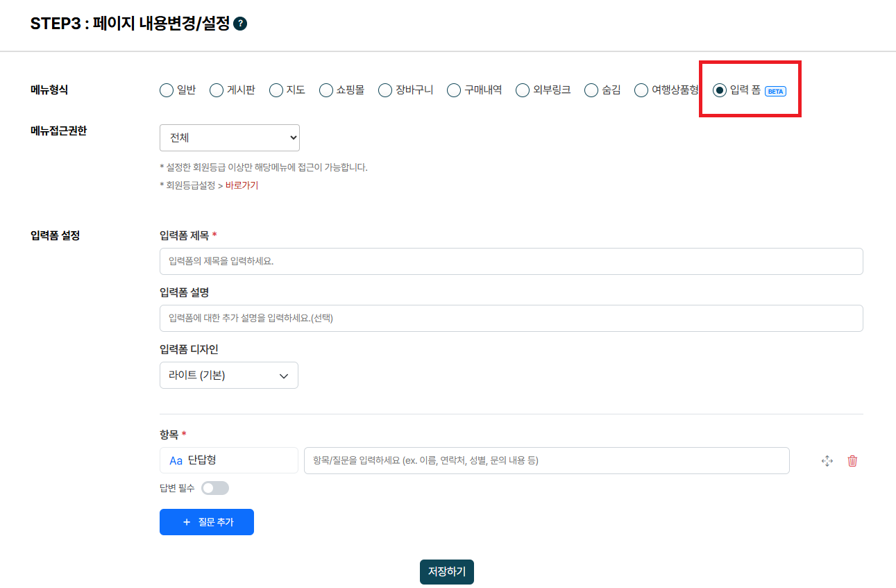
Task: Click the drag handle to reorder the question
Action: point(827,460)
